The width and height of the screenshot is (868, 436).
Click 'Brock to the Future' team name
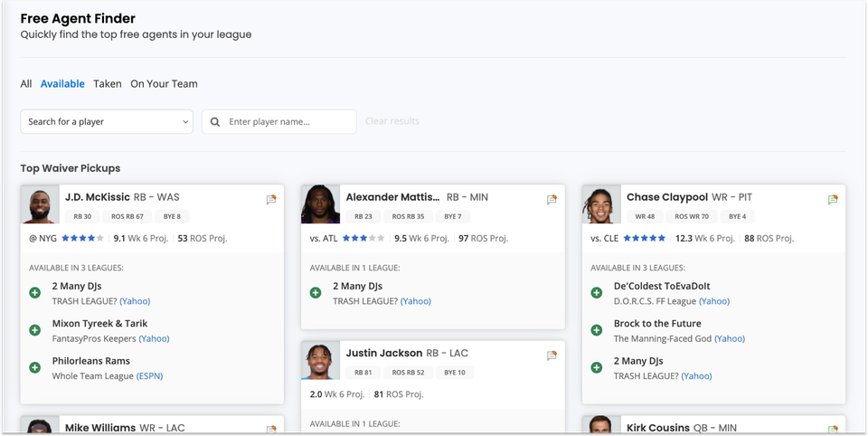657,323
